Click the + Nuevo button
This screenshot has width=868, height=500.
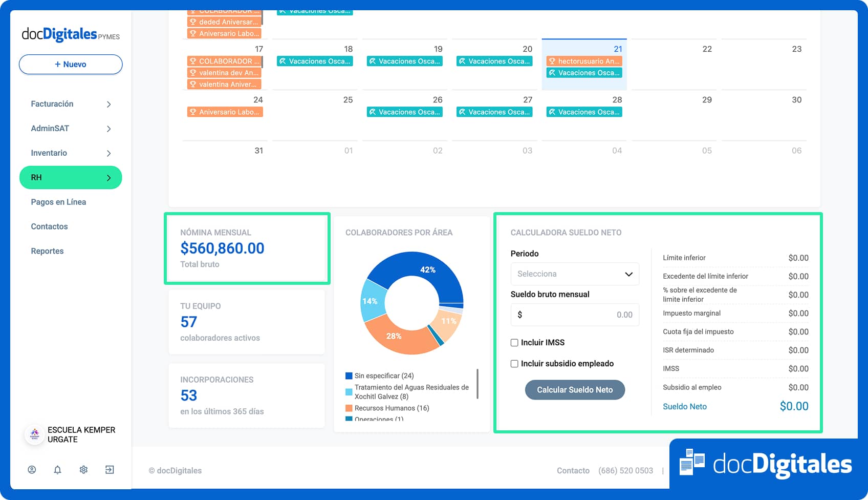tap(71, 64)
